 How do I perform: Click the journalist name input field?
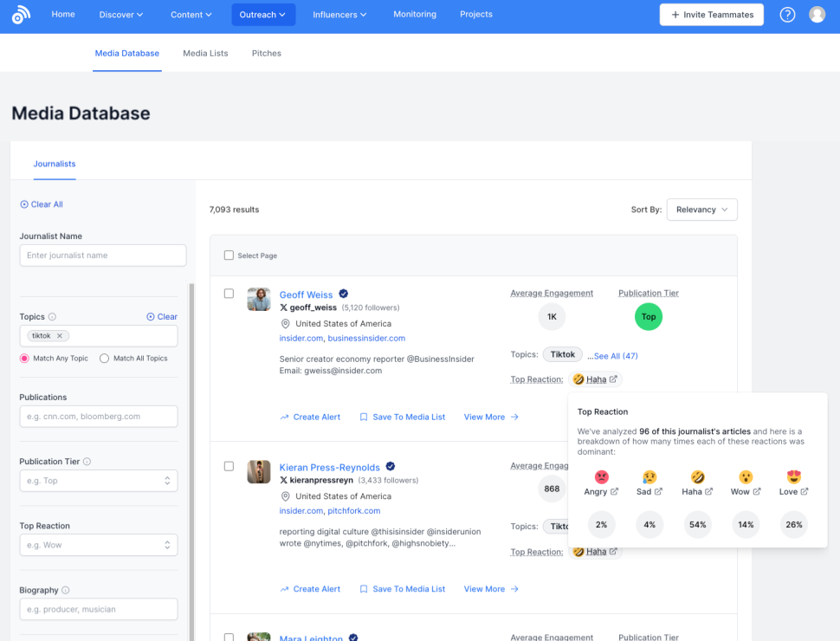point(102,256)
